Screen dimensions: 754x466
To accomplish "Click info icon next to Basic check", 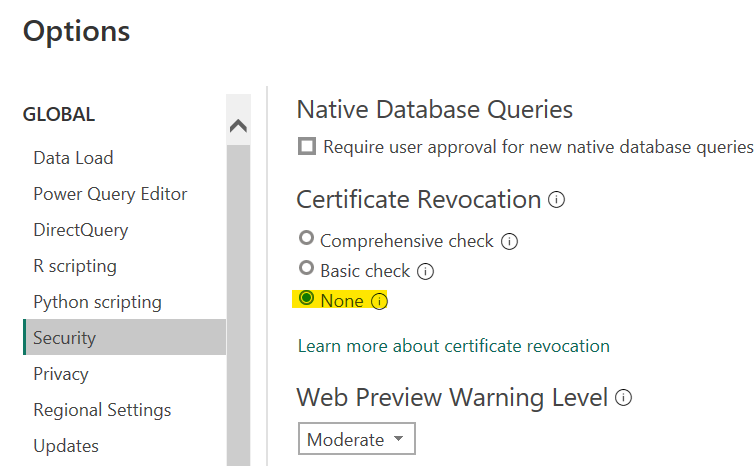I will click(425, 271).
